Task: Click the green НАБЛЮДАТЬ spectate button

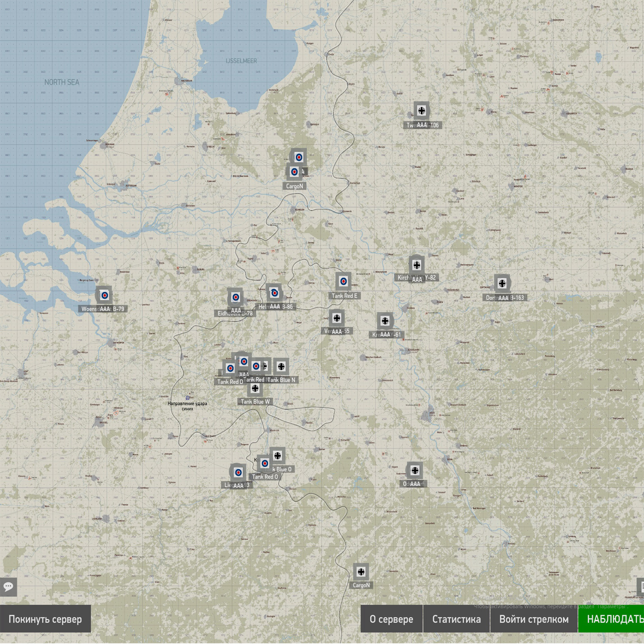Action: click(x=611, y=619)
